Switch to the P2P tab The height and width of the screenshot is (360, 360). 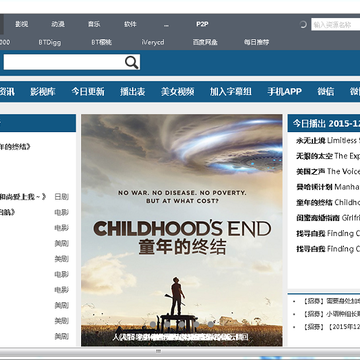pyautogui.click(x=202, y=24)
